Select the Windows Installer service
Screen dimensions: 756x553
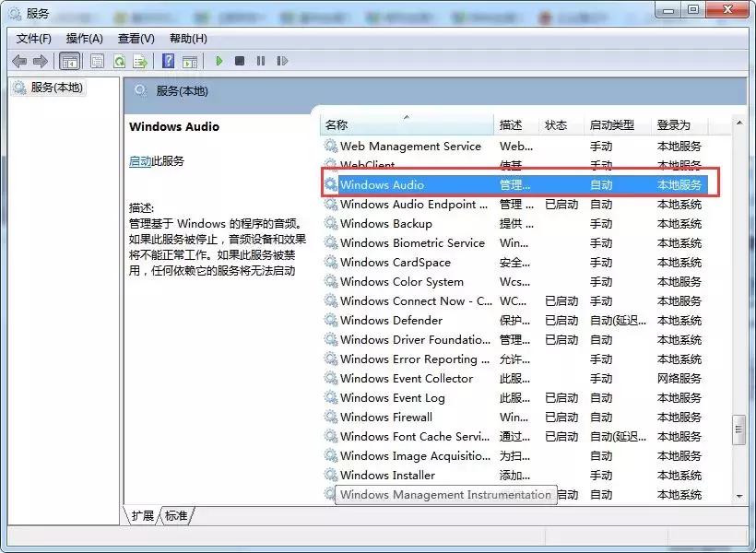[514, 475]
